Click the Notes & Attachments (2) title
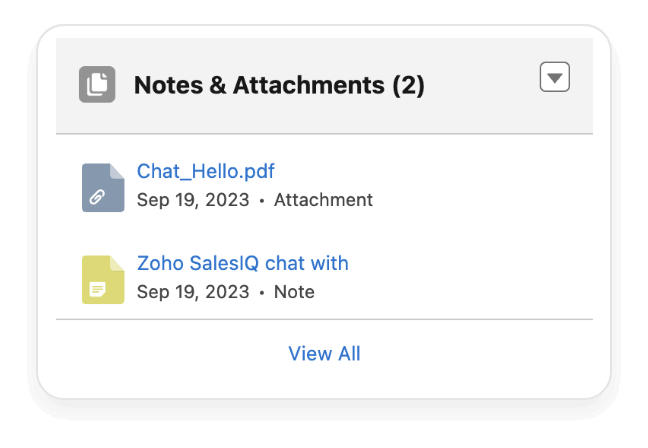The image size is (648, 448). tap(279, 86)
